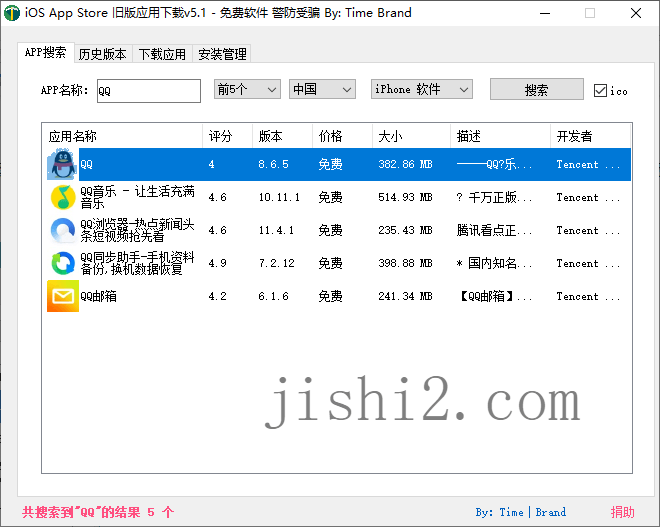Click the 腾讯看点正... description cell
660x527 pixels.
pyautogui.click(x=494, y=230)
